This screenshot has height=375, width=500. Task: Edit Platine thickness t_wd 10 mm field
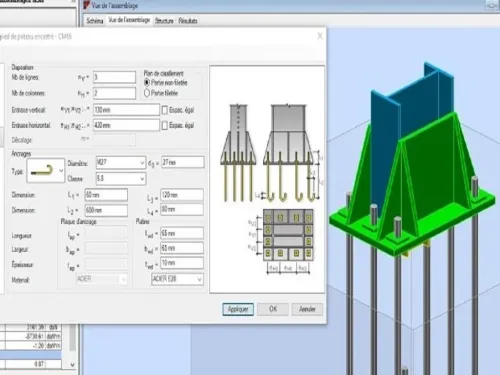click(x=182, y=263)
